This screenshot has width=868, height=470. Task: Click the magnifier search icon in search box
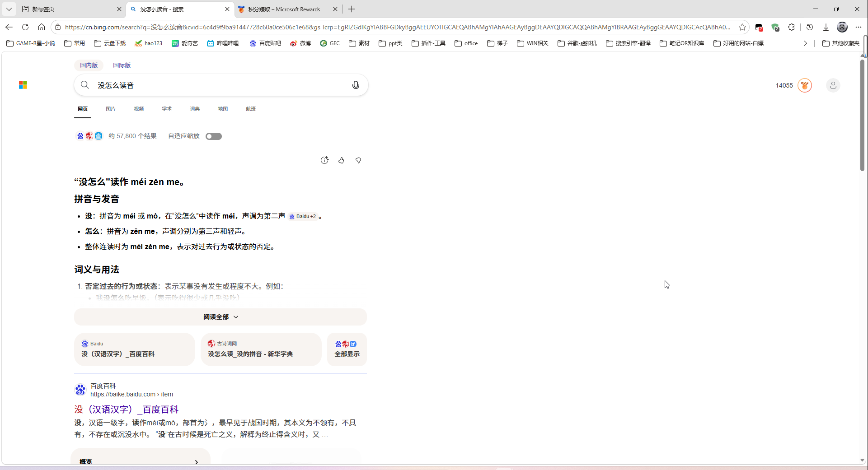click(84, 85)
